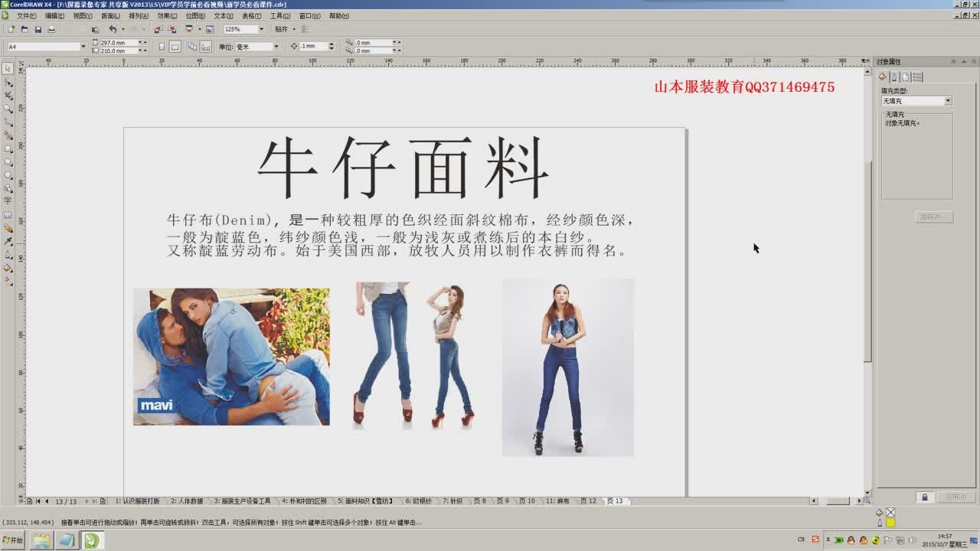Go to the first page button
The width and height of the screenshot is (980, 551).
click(37, 501)
